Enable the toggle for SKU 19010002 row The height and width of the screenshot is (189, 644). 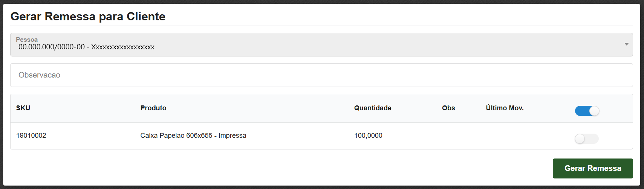(x=586, y=139)
